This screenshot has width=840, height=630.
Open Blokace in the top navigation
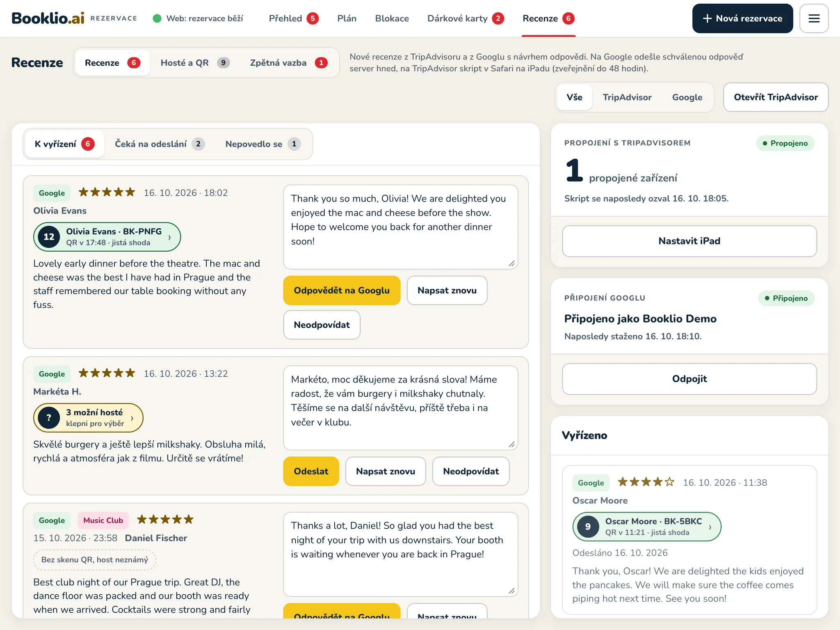[x=392, y=18]
